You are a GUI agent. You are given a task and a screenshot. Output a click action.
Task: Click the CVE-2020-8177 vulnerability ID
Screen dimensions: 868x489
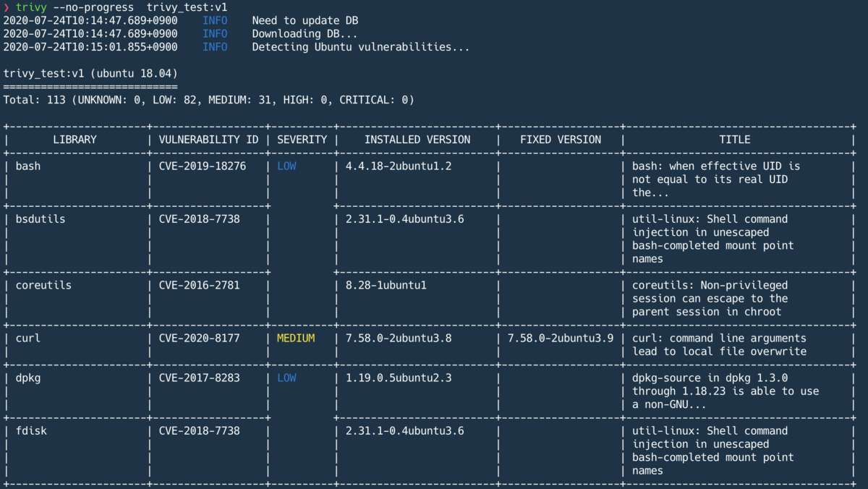(x=200, y=338)
